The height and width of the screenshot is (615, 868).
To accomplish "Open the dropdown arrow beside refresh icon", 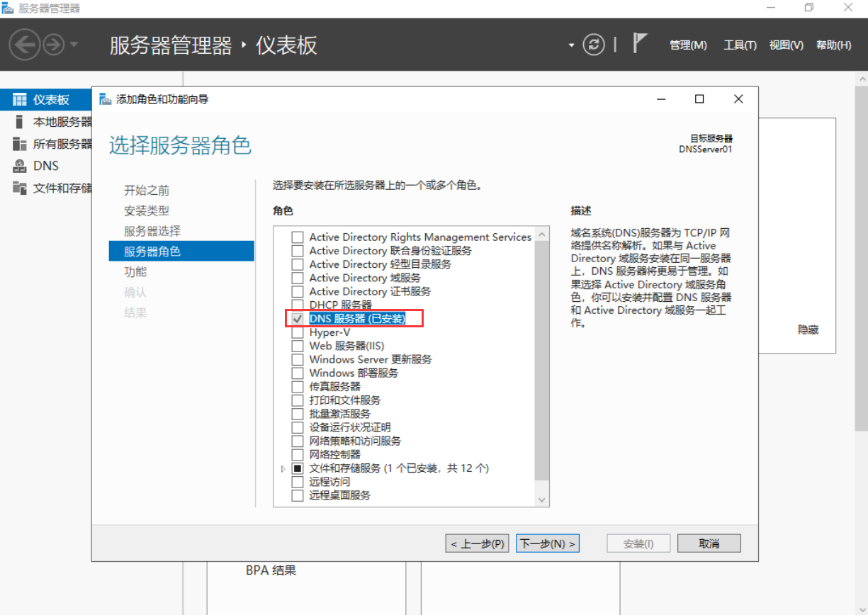I will (571, 45).
